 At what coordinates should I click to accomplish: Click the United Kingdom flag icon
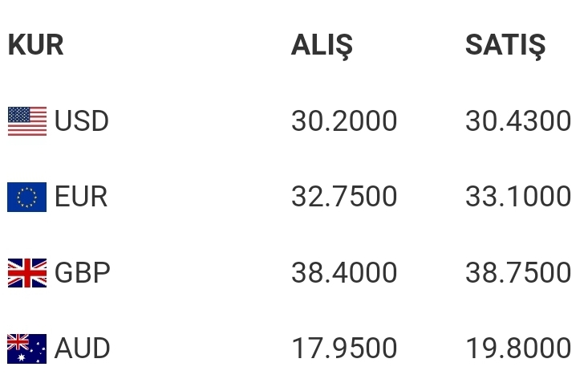click(27, 273)
